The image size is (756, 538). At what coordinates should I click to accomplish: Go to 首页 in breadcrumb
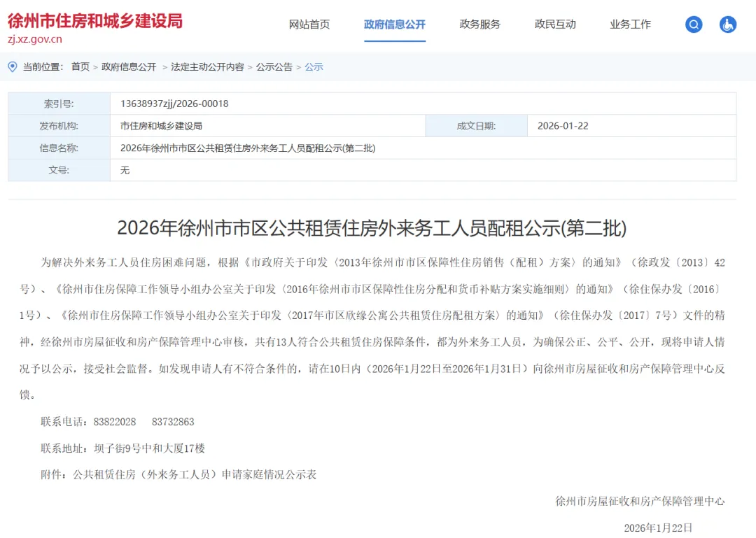tap(80, 67)
